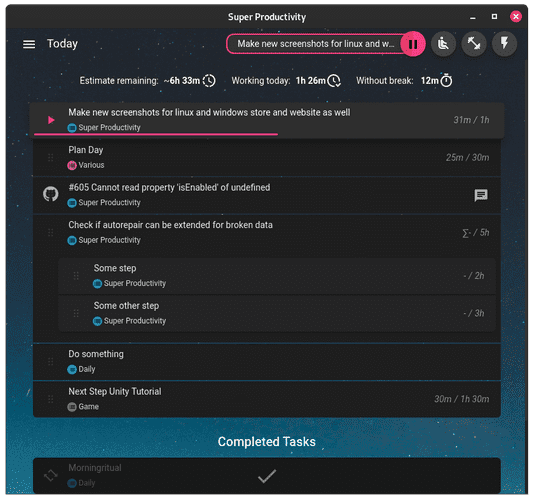Open the hamburger side menu
Screen dimensions: 534x500
coord(29,44)
